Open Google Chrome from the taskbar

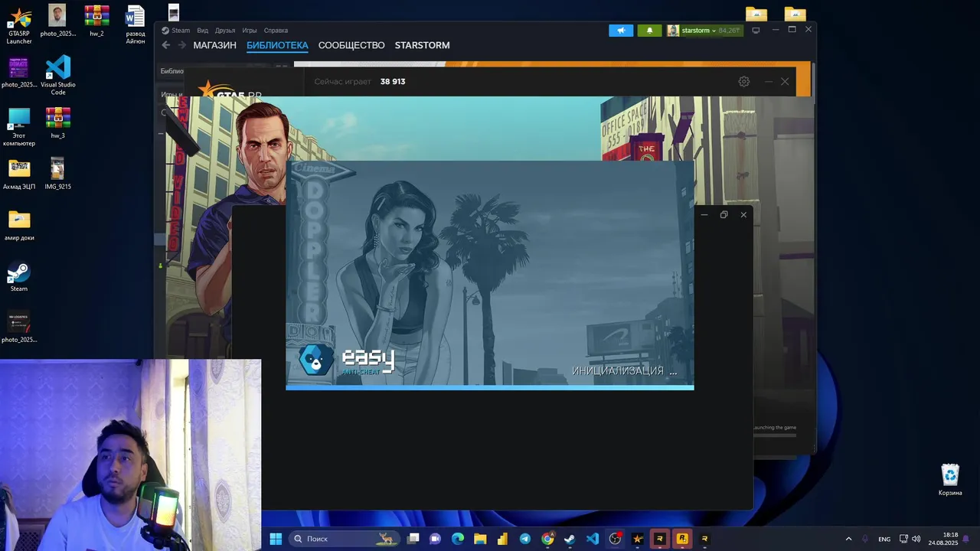coord(547,539)
